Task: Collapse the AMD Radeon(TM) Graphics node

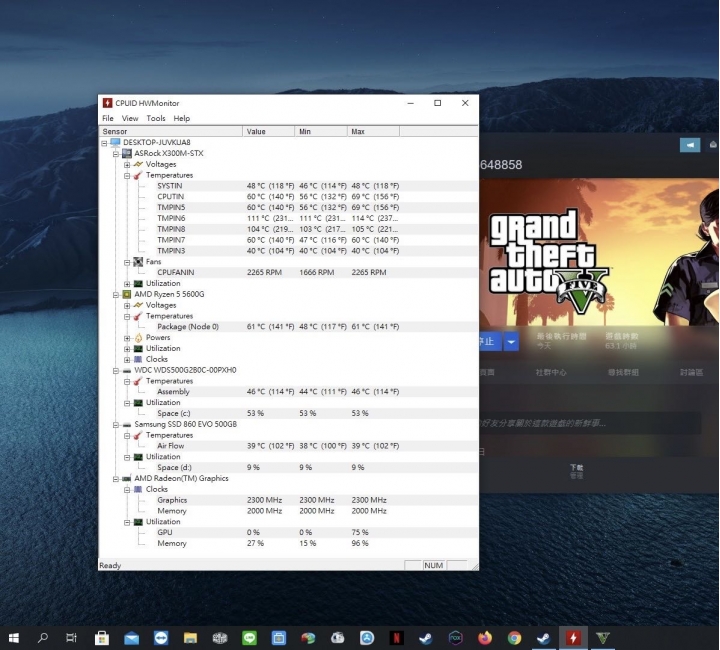Action: point(116,479)
